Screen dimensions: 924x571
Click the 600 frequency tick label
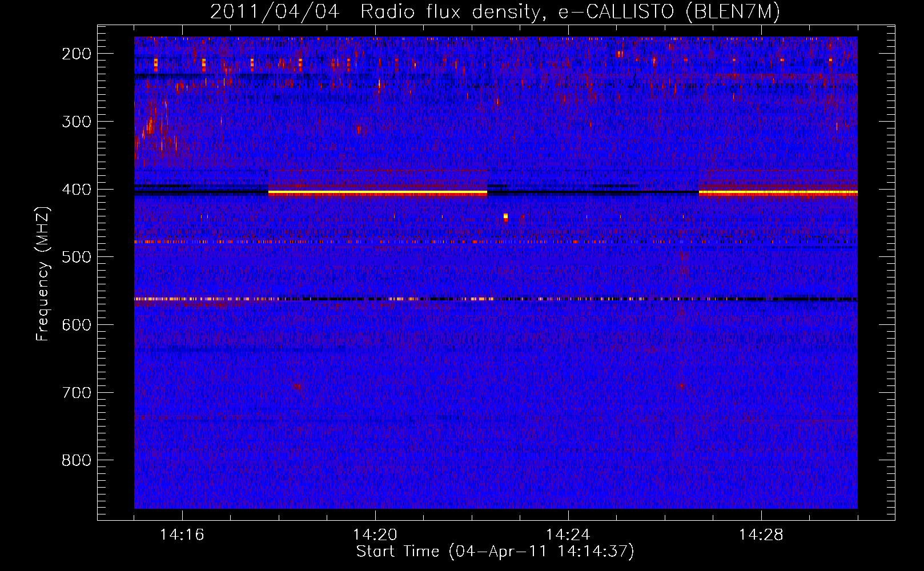click(x=76, y=324)
